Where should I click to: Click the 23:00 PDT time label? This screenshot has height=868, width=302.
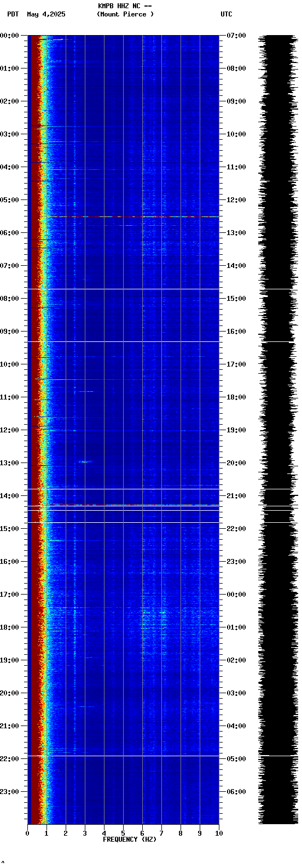pyautogui.click(x=9, y=792)
